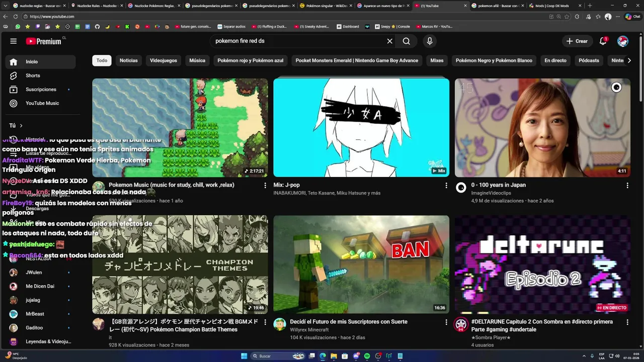Click the Sombra Player channel avatar
Image resolution: width=644 pixels, height=362 pixels.
coord(461,324)
